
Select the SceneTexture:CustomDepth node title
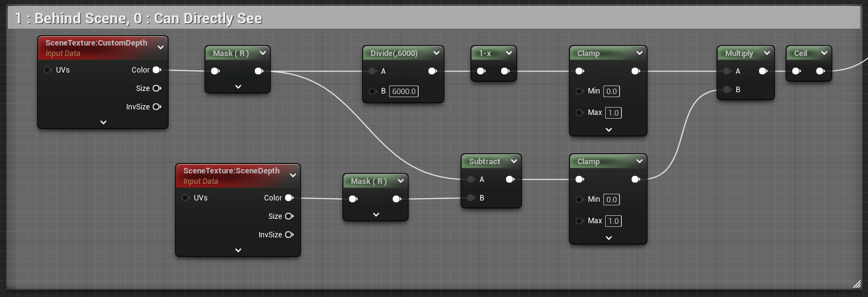tap(97, 43)
